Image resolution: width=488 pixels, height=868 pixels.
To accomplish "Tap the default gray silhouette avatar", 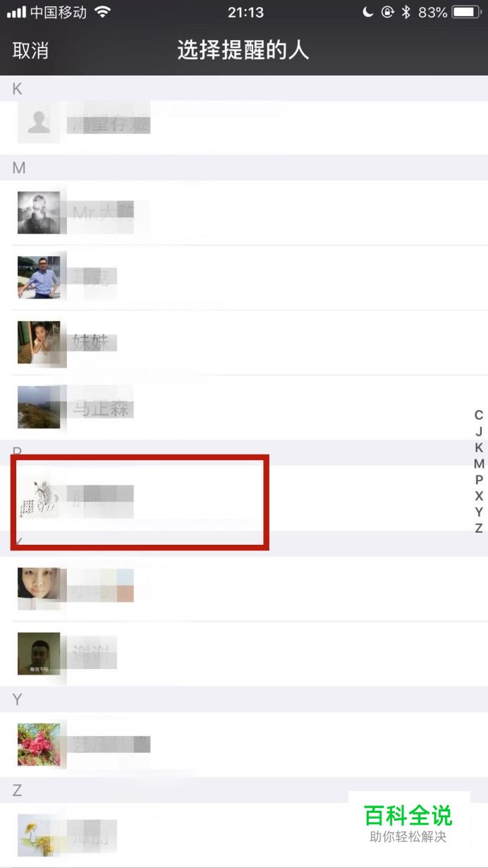I will pyautogui.click(x=39, y=123).
